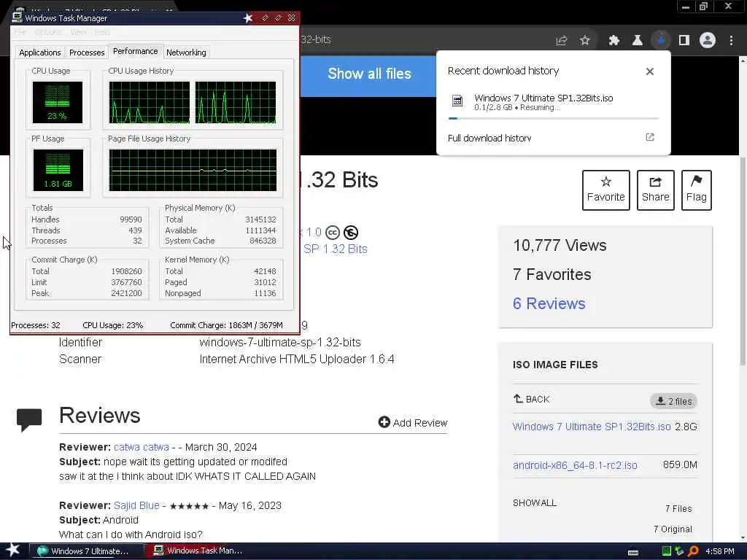This screenshot has width=747, height=560.
Task: Open the Chrome side panel icon
Action: click(684, 41)
